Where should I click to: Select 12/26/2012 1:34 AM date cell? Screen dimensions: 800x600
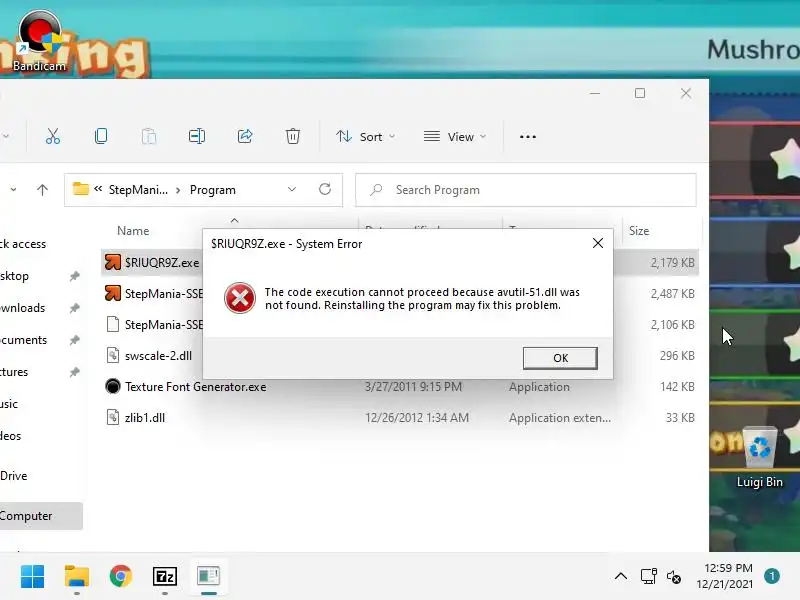click(417, 418)
